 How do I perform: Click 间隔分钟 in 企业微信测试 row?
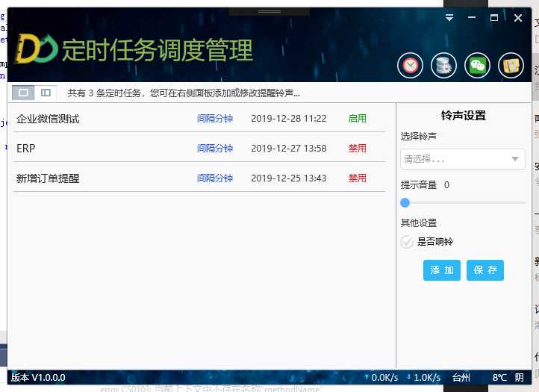coord(215,119)
